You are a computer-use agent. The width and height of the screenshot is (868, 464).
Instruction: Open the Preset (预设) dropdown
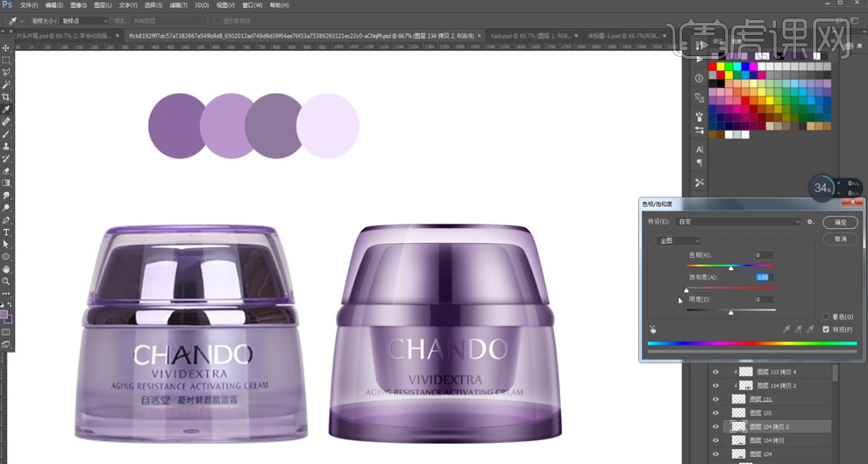point(737,222)
